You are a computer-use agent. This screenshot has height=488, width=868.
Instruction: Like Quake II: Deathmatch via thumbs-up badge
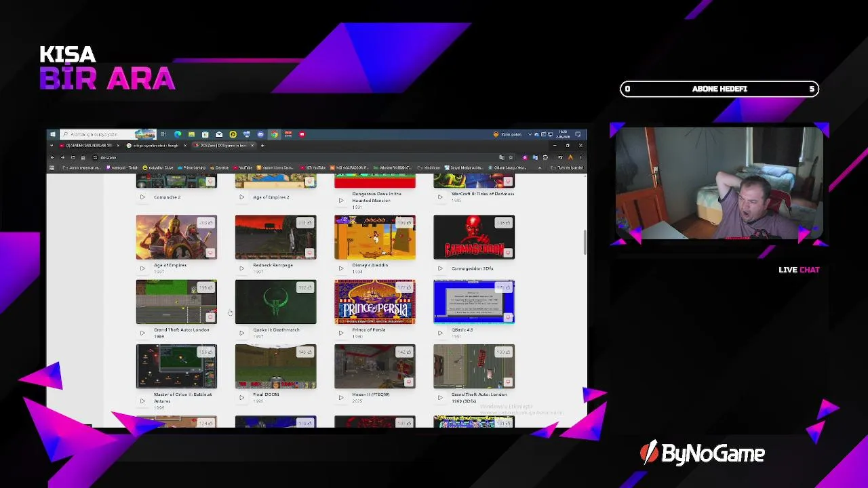pyautogui.click(x=305, y=287)
